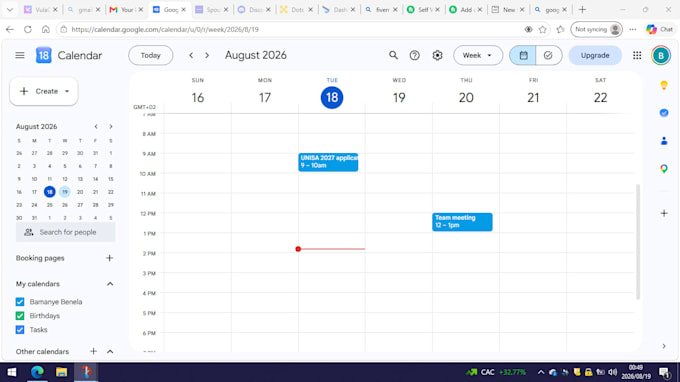Click the Today button
The image size is (680, 382).
coord(150,56)
